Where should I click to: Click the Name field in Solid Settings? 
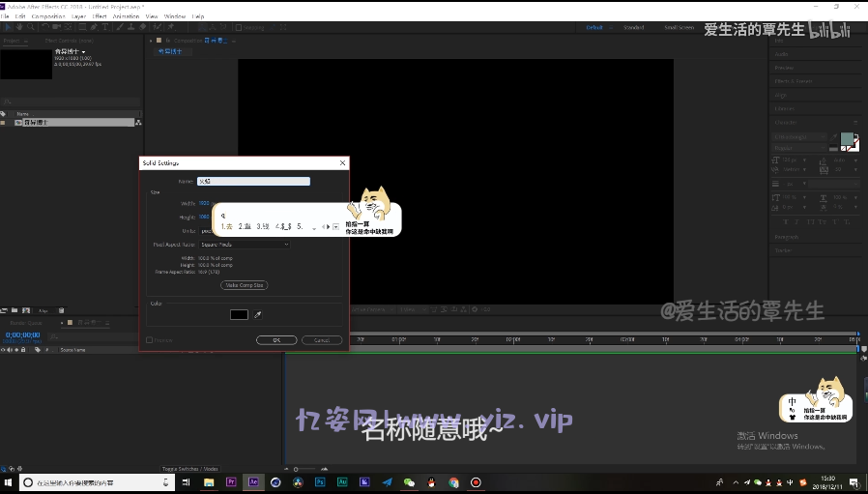pos(253,181)
